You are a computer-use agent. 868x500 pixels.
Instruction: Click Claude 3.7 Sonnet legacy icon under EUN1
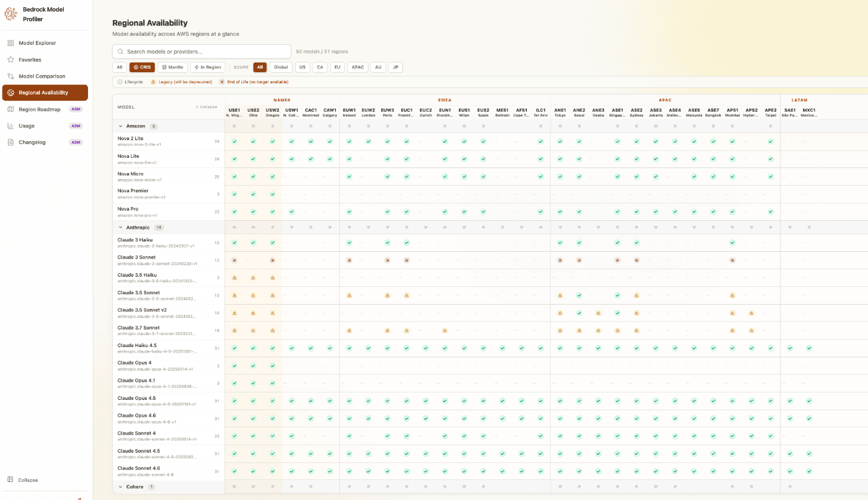[445, 331]
